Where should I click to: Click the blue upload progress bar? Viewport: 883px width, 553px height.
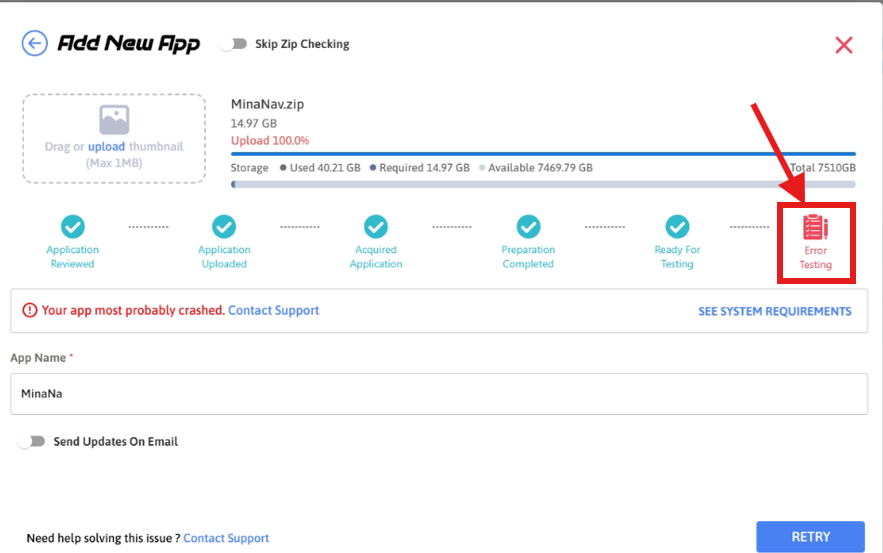click(x=543, y=154)
